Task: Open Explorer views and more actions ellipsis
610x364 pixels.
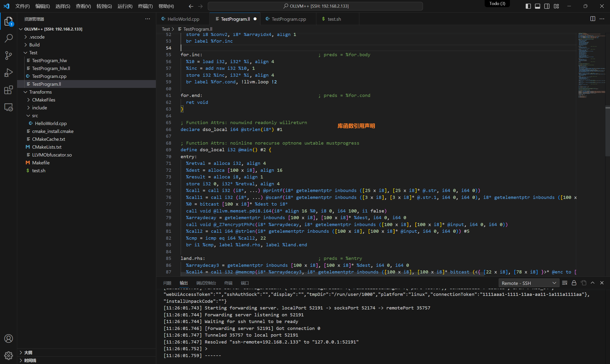Action: click(x=148, y=19)
